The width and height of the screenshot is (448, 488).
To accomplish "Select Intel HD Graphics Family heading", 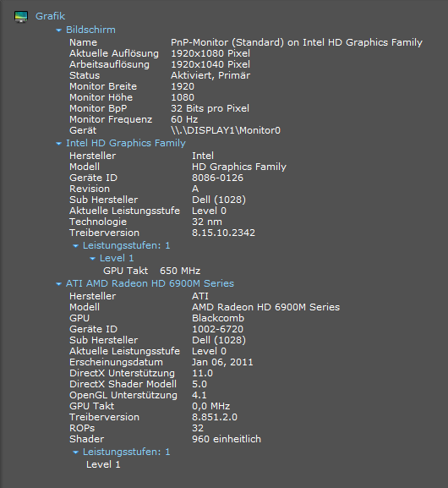I will (126, 143).
